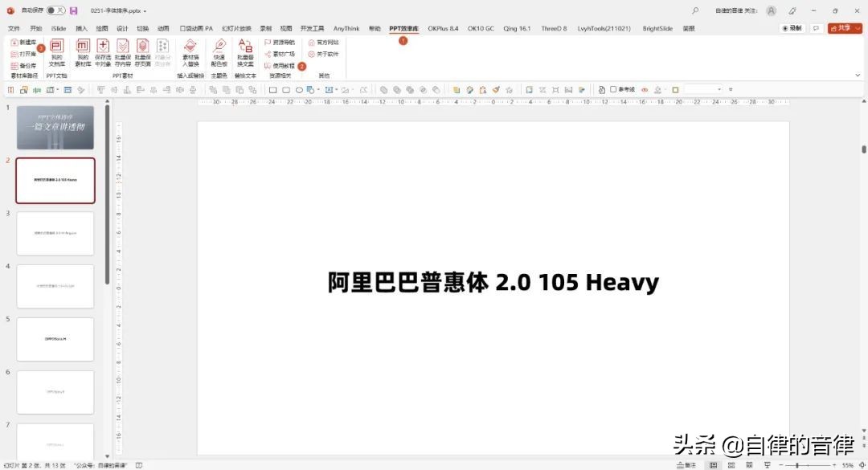Image resolution: width=868 pixels, height=470 pixels.
Task: Click the slide panel vertical scrollbar
Action: click(x=107, y=194)
